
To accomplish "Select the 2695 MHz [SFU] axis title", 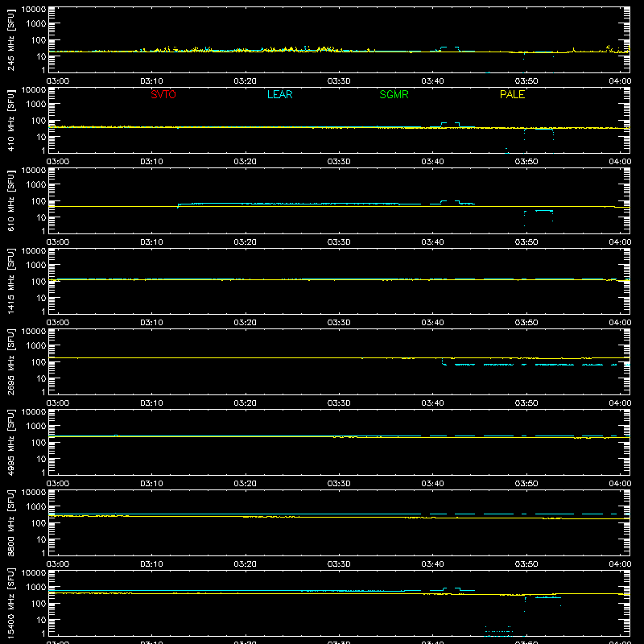I will coord(11,361).
